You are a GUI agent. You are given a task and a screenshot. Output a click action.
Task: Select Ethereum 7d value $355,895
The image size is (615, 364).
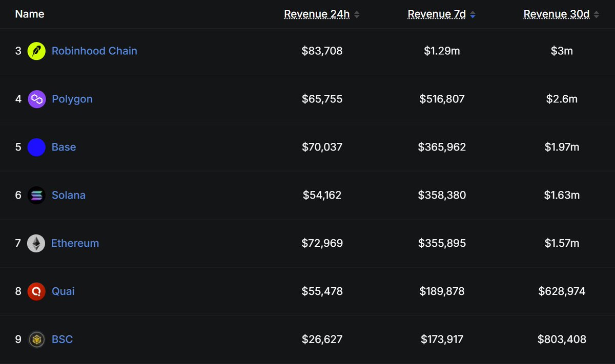(x=442, y=243)
